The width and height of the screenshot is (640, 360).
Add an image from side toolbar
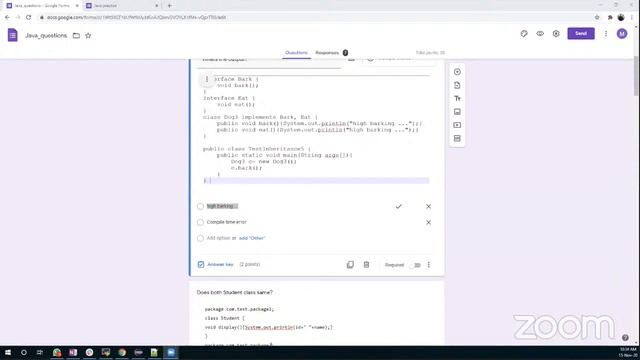point(457,112)
